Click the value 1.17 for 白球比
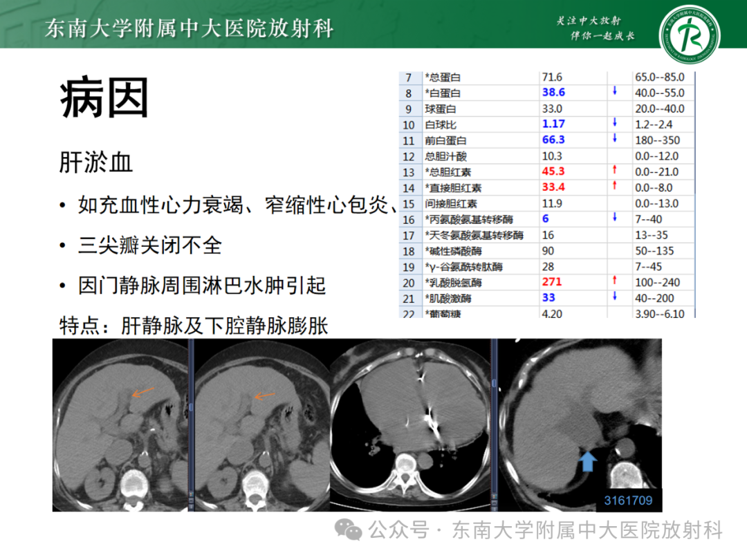 [x=553, y=124]
